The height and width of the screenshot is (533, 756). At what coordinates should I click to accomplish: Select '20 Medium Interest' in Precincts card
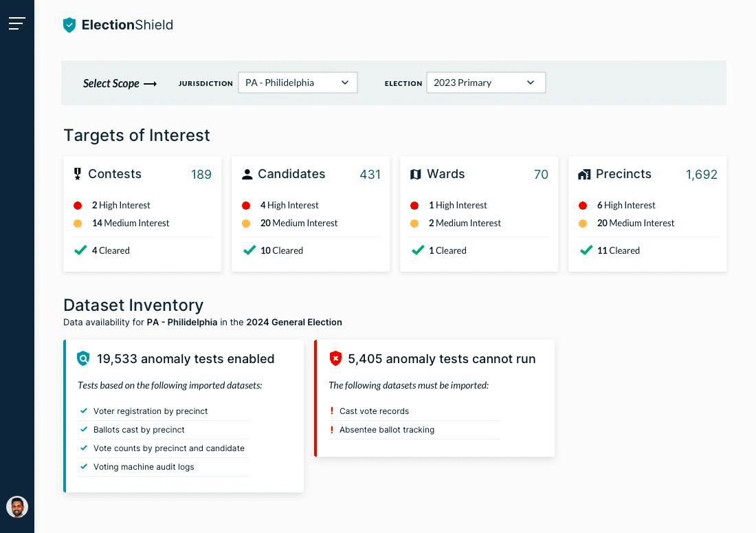pyautogui.click(x=636, y=223)
